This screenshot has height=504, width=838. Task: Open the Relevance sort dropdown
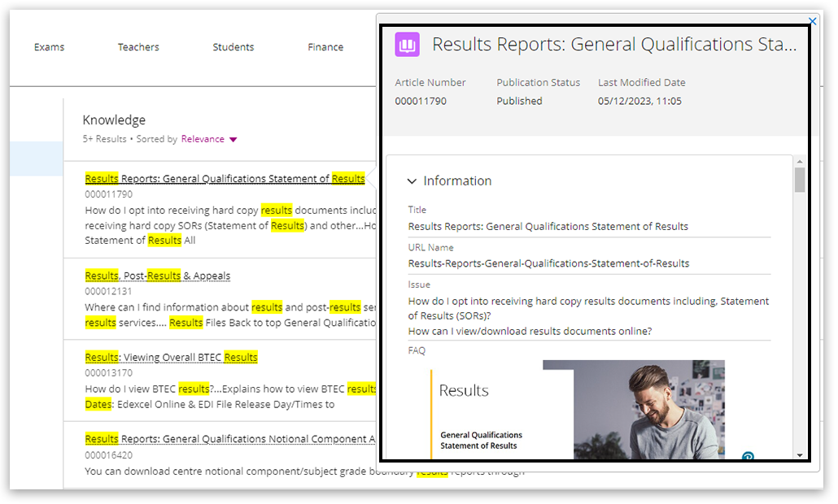point(209,139)
